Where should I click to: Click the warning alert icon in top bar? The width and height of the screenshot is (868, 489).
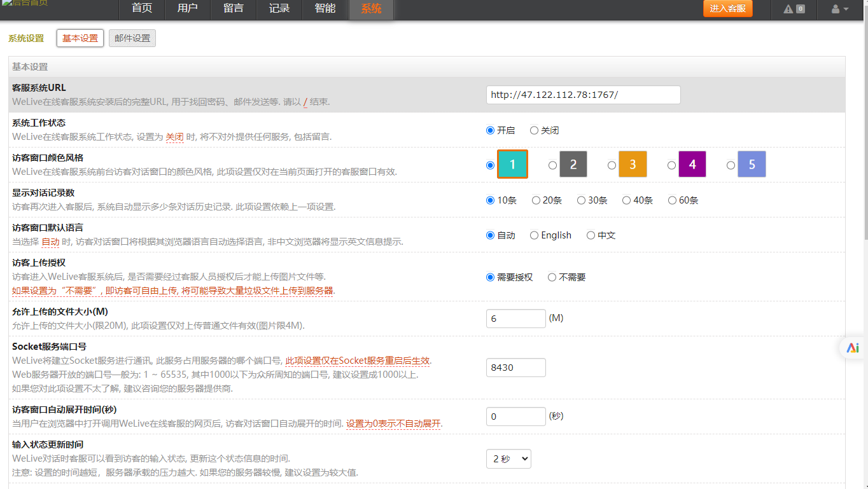(x=788, y=10)
